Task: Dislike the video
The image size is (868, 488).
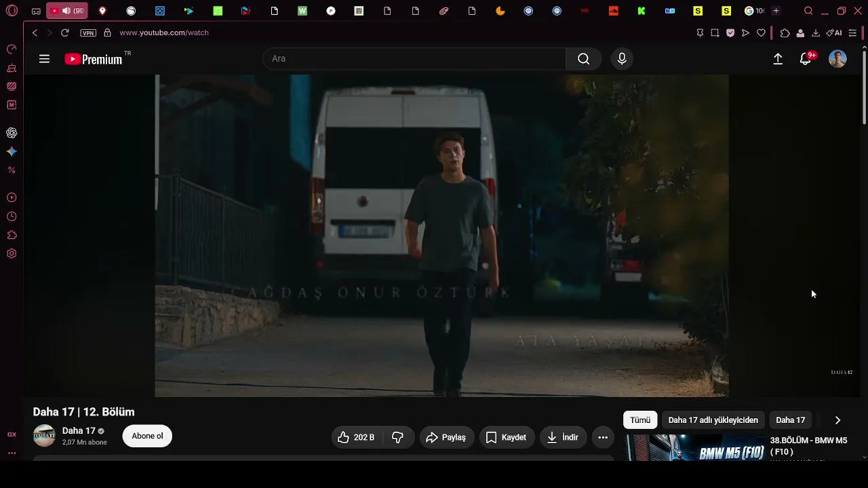Action: tap(398, 437)
